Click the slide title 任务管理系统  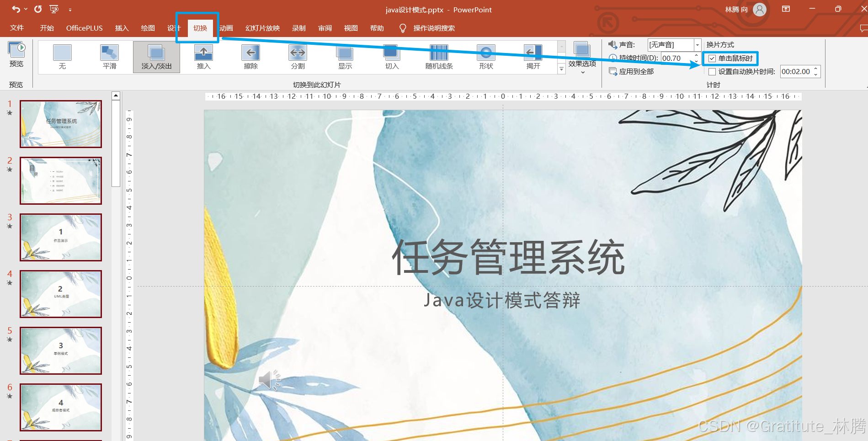(508, 257)
